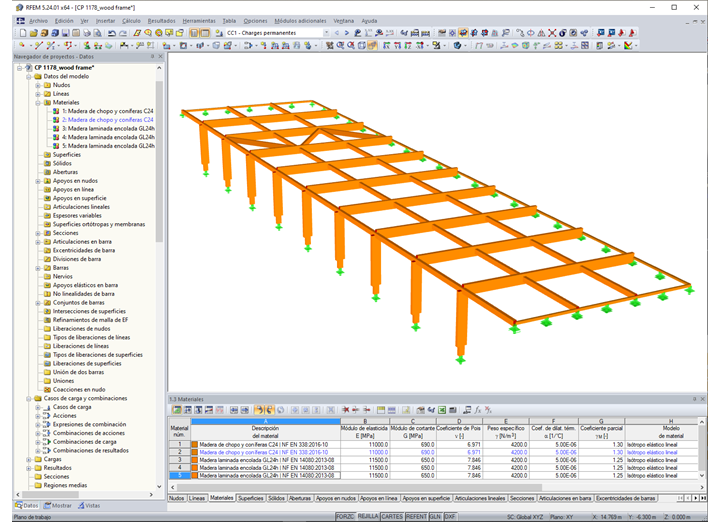The height and width of the screenshot is (522, 720).
Task: Click the export to Excel icon in table toolbar
Action: [x=442, y=410]
